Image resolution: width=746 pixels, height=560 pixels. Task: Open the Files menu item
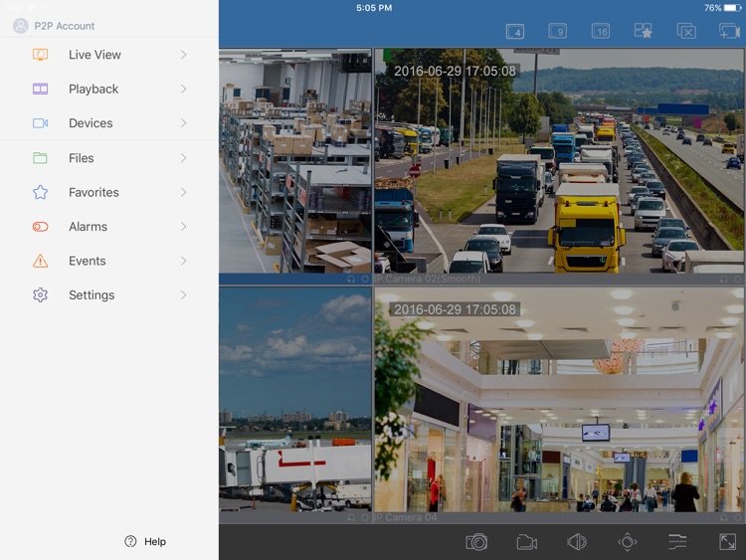coord(109,158)
